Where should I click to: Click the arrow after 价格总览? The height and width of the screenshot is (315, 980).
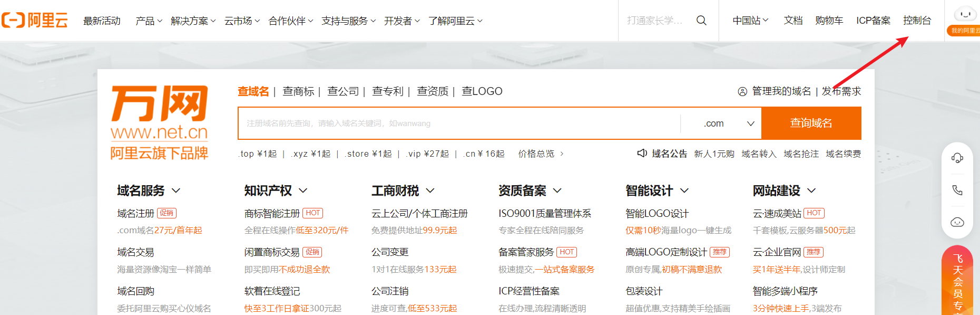tap(562, 154)
